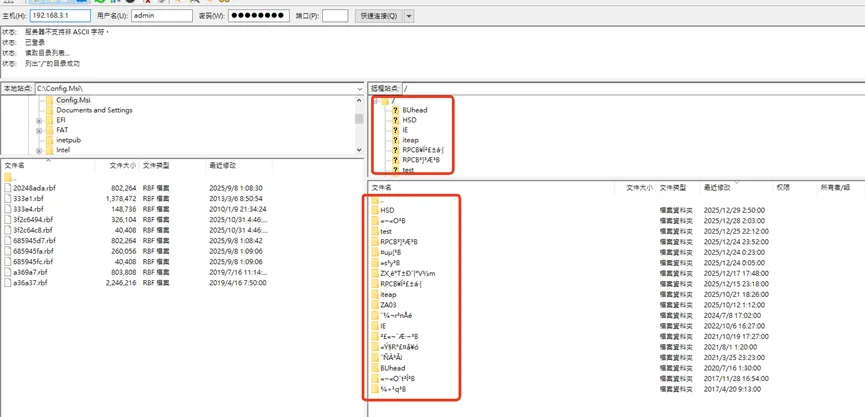Viewport: 865px width, 417px height.
Task: Click the inetpub folder icon in local tree
Action: point(50,140)
